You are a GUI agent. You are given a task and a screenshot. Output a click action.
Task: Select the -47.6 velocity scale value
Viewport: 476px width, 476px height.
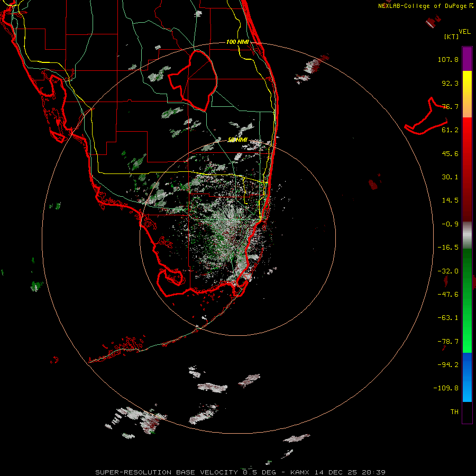point(448,295)
